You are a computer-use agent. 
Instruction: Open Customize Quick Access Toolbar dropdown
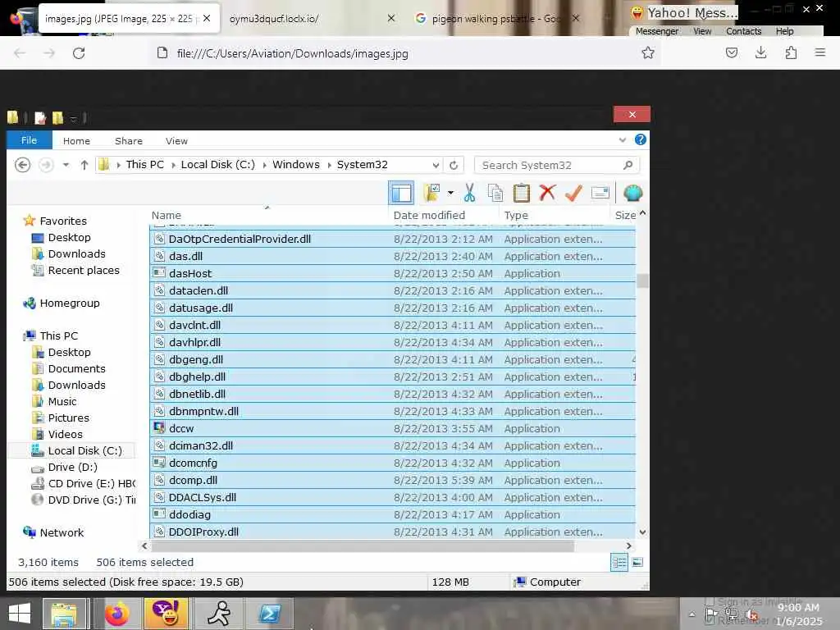(74, 118)
